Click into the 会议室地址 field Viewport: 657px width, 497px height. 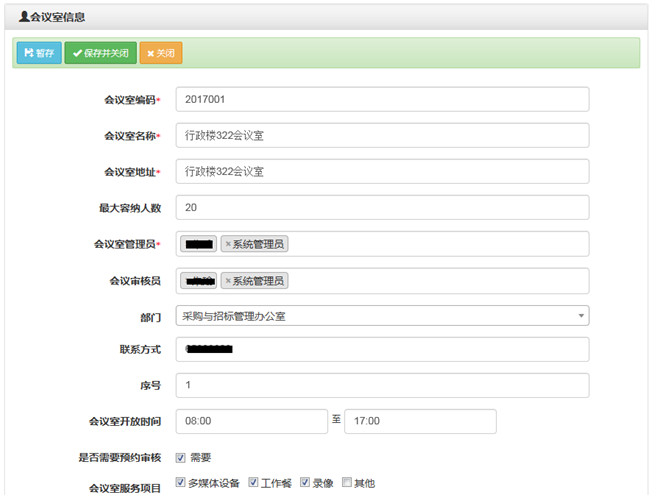381,171
